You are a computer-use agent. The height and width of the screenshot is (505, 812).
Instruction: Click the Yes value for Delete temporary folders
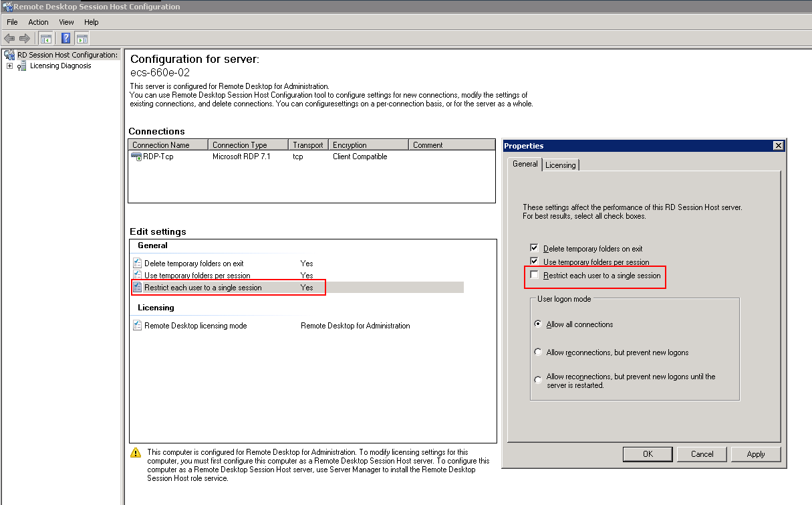[307, 264]
